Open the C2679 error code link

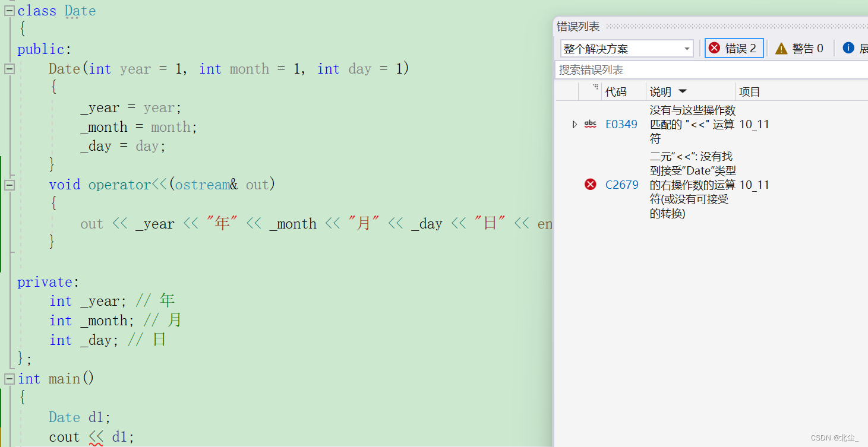tap(621, 185)
